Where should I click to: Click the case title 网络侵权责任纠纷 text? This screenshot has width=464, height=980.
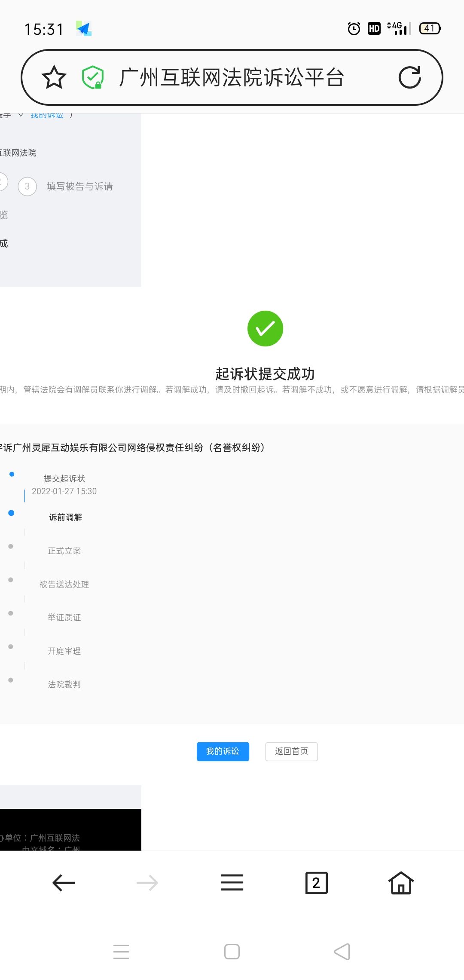click(x=165, y=447)
